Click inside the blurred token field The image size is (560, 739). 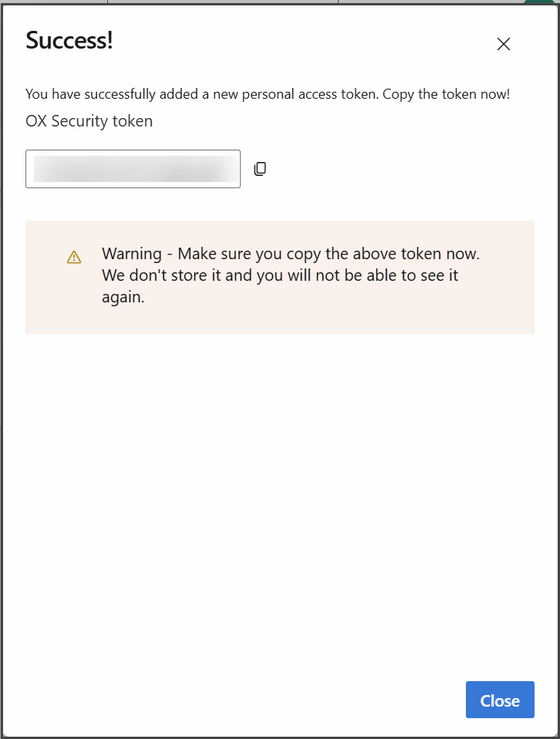pos(133,169)
